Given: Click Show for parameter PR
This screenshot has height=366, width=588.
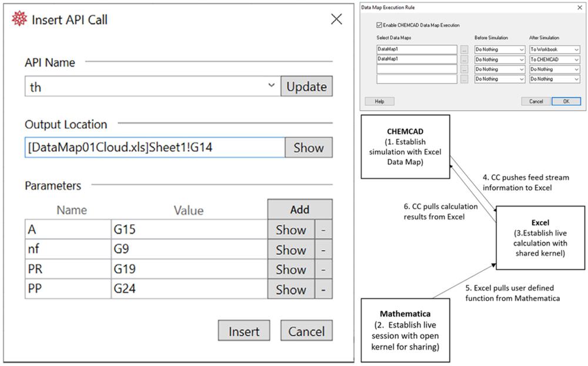Looking at the screenshot, I should 291,269.
